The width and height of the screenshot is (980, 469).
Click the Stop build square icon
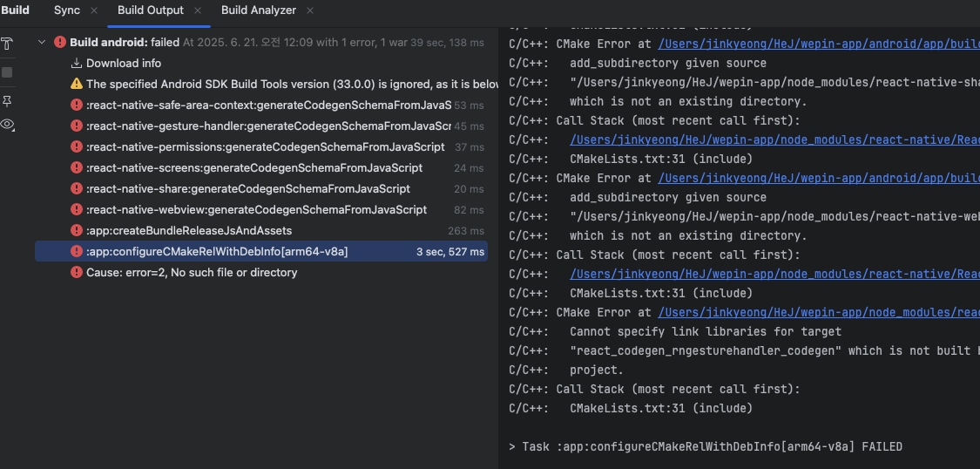pyautogui.click(x=8, y=72)
